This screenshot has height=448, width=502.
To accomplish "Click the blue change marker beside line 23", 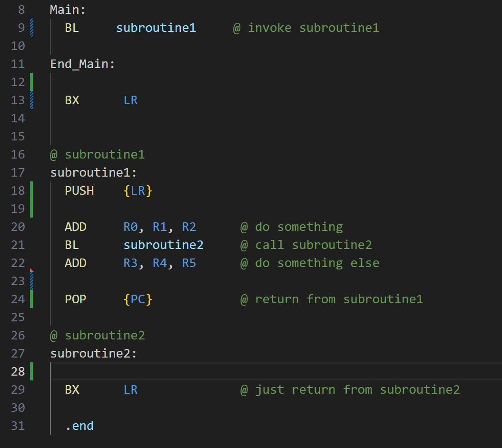I will click(31, 282).
